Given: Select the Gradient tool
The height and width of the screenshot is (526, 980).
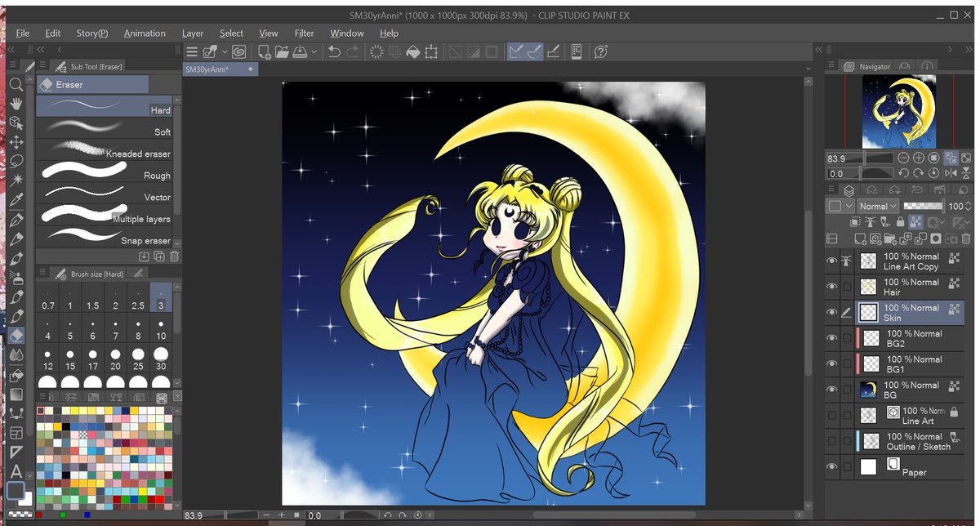Looking at the screenshot, I should tap(16, 394).
